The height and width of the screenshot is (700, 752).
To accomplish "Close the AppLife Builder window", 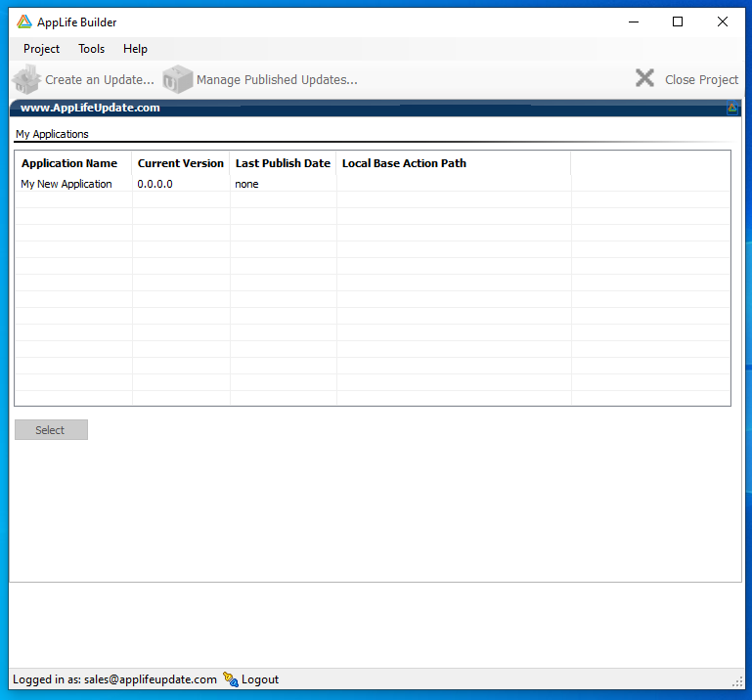I will (x=723, y=22).
